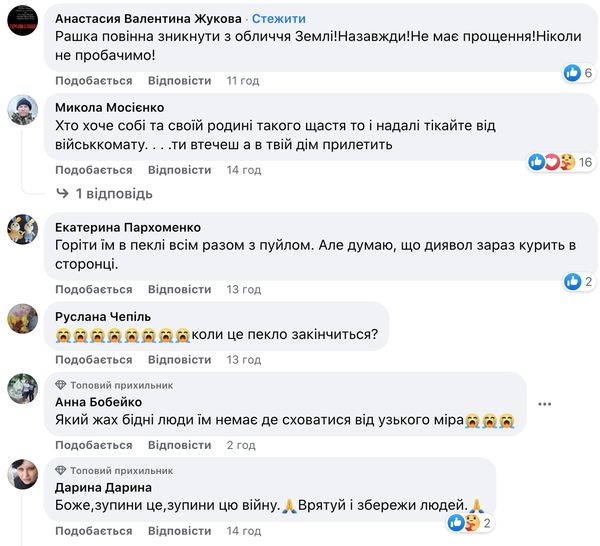Open the 11 год timestamp on Жукова's comment
The image size is (600, 546).
[243, 80]
